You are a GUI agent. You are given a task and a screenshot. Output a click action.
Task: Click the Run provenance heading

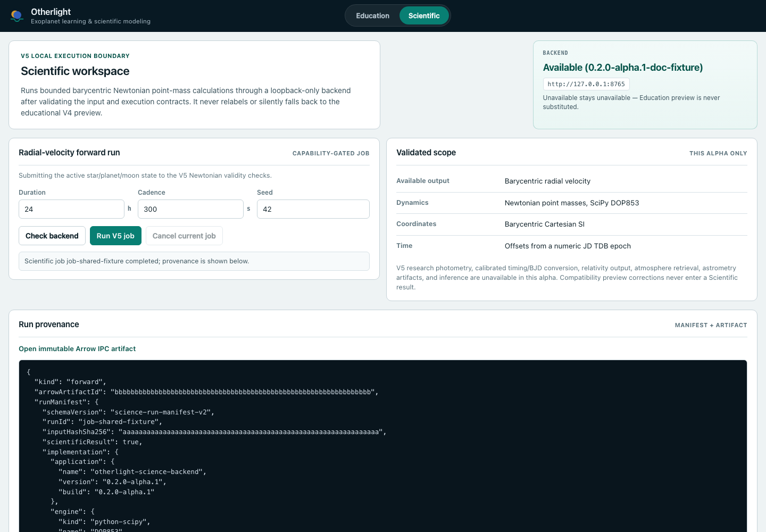pyautogui.click(x=49, y=325)
